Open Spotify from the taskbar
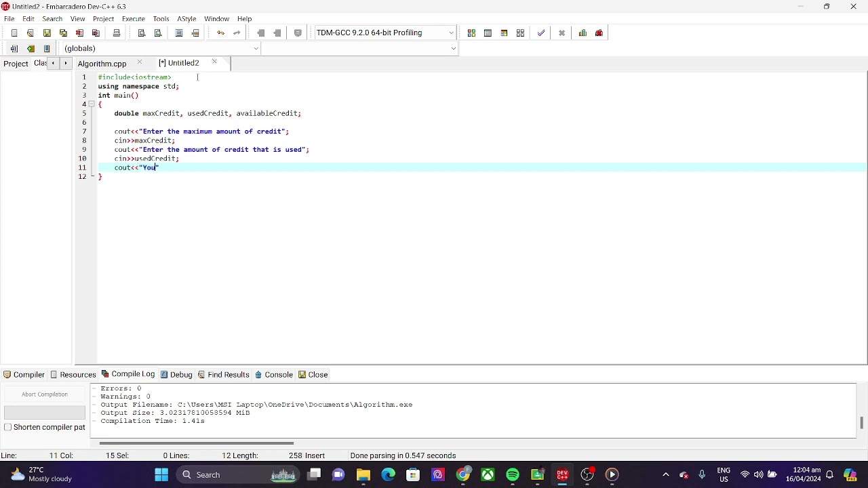Viewport: 868px width, 488px height. click(x=513, y=474)
